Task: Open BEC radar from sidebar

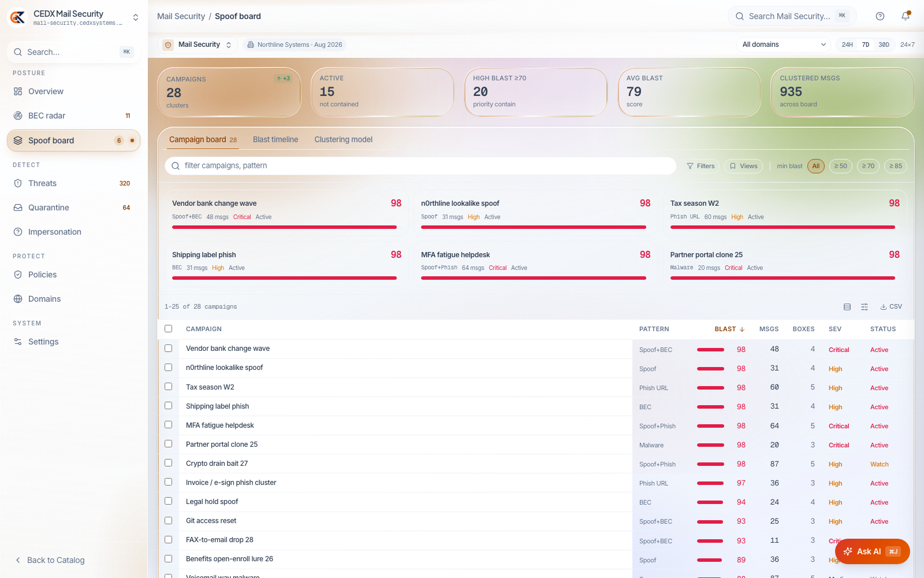Action: pos(73,116)
